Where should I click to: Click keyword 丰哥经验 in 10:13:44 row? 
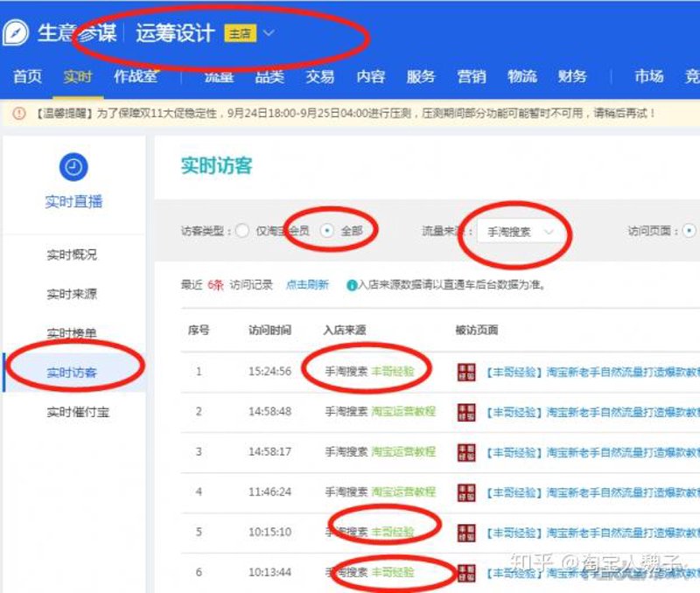[x=393, y=572]
